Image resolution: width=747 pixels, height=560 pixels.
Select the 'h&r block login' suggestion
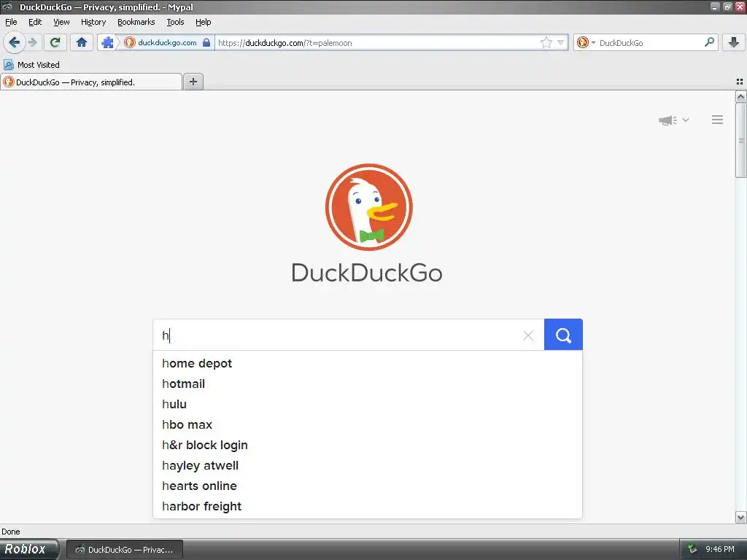click(x=368, y=446)
